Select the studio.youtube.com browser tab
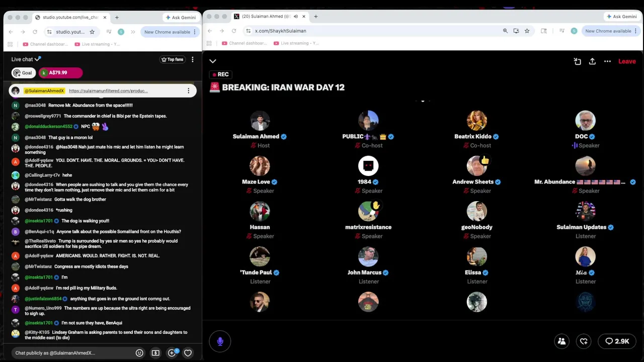 [x=71, y=18]
